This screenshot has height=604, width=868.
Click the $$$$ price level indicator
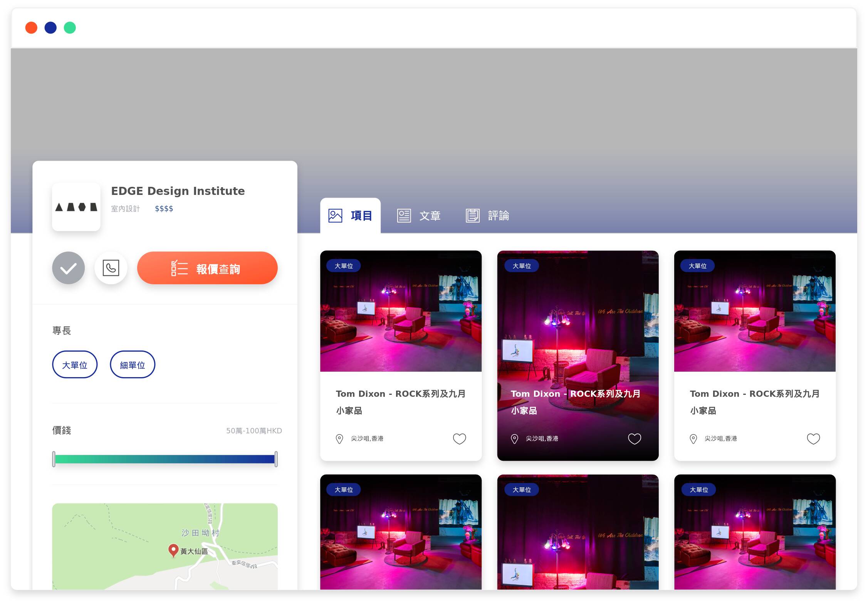pos(164,209)
